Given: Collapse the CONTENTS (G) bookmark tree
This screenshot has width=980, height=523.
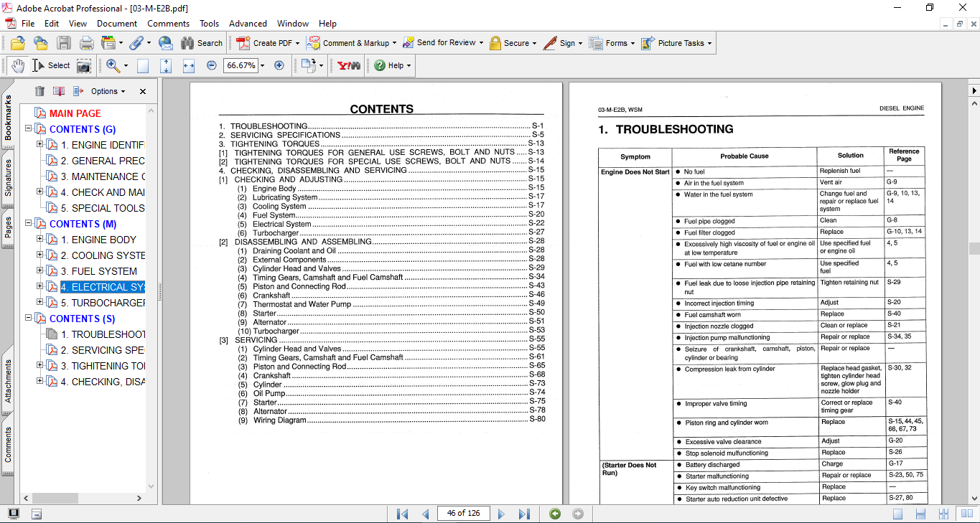Looking at the screenshot, I should pos(29,129).
